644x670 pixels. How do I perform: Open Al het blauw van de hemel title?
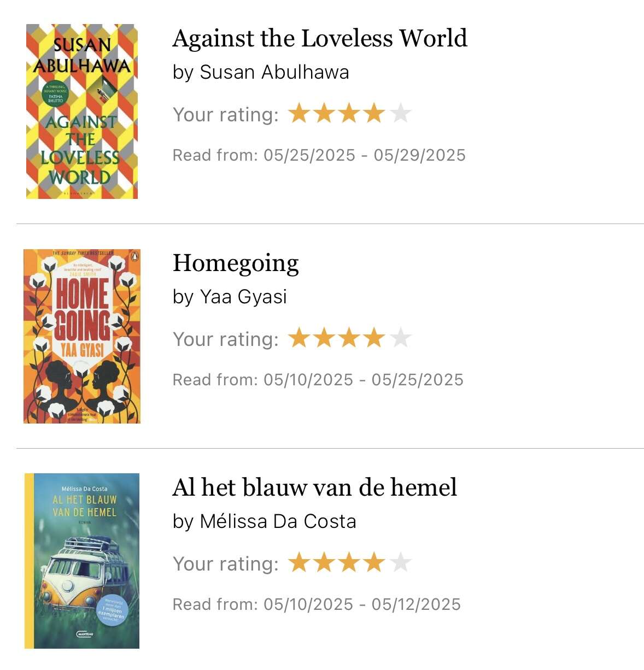(315, 487)
